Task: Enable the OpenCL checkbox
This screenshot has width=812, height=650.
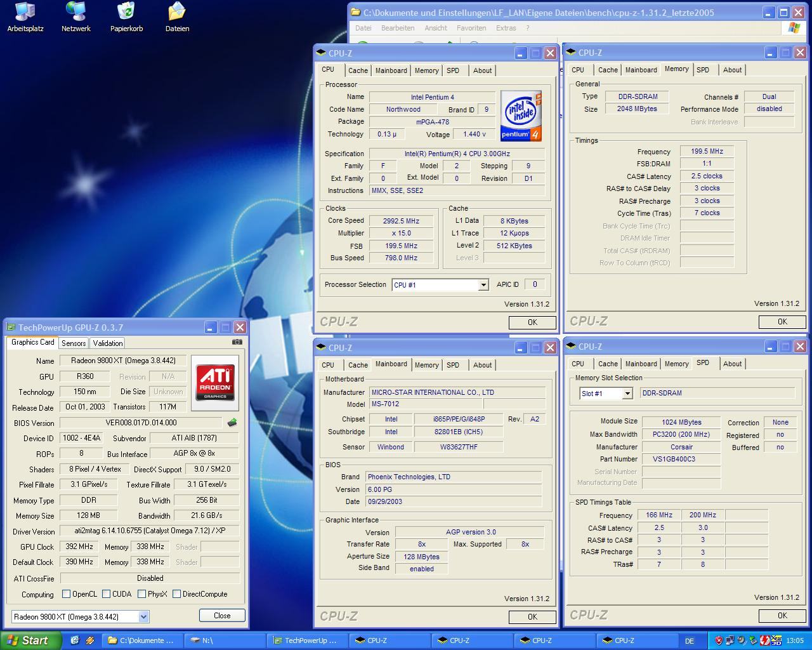Action: point(66,594)
